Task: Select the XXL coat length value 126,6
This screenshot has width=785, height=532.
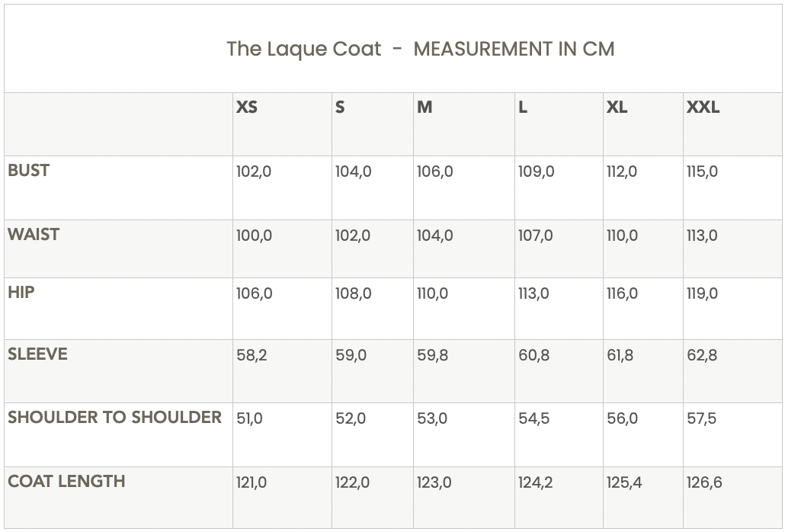Action: point(704,483)
